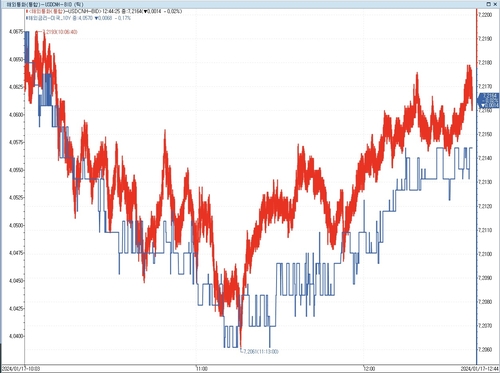This screenshot has width=500, height=373.
Task: Click left axis value 4.0400
Action: (16, 336)
